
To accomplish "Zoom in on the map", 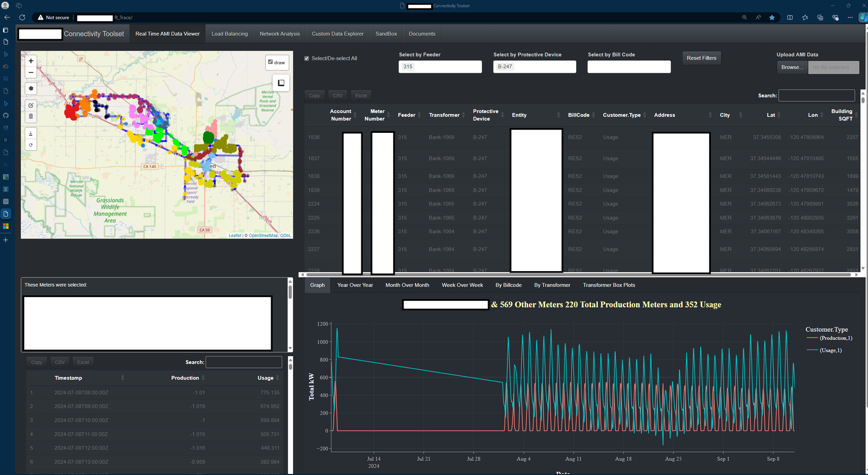I will (x=31, y=61).
